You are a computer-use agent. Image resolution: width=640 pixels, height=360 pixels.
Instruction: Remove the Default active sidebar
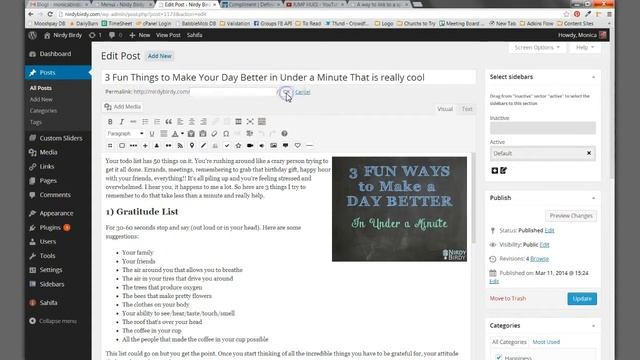click(589, 153)
